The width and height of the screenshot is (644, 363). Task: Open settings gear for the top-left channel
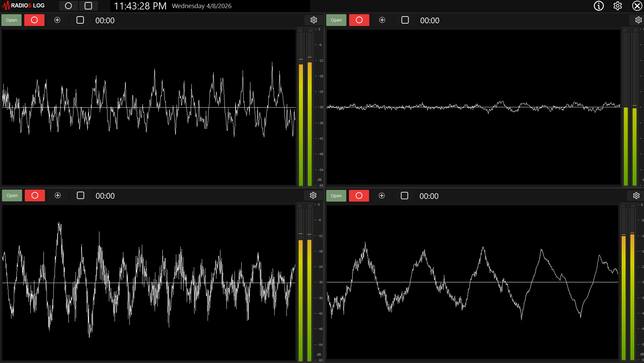(313, 20)
